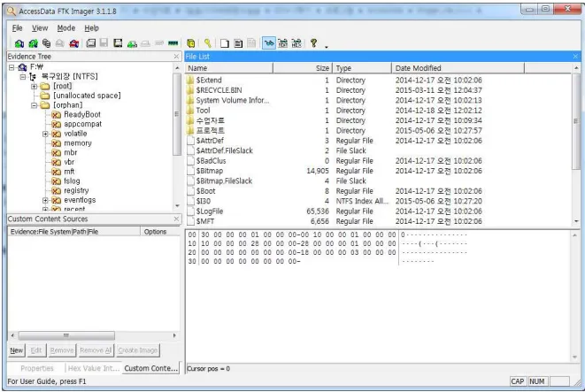Click the Capture Memory chip icon
The height and width of the screenshot is (392, 585).
click(x=173, y=43)
